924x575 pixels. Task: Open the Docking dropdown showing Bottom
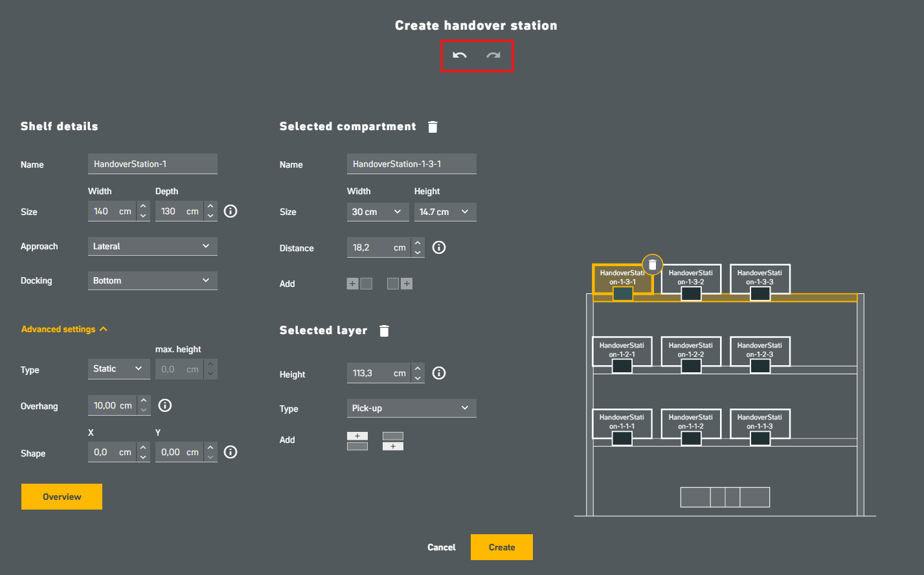[153, 280]
